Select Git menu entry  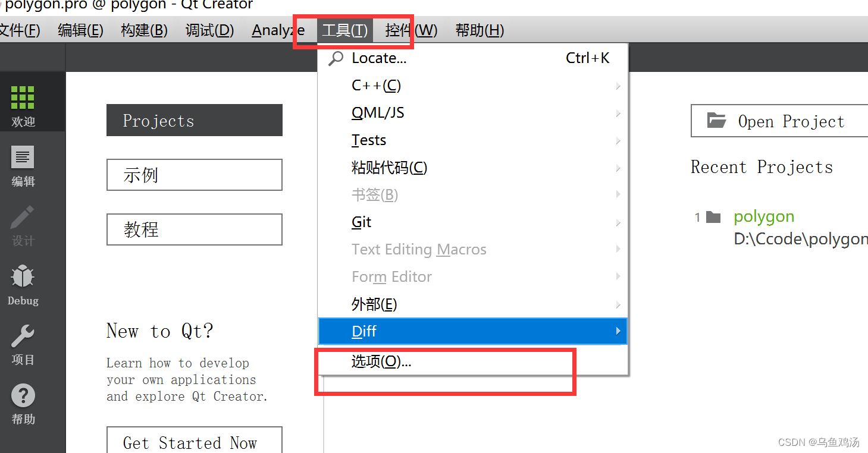pos(473,222)
